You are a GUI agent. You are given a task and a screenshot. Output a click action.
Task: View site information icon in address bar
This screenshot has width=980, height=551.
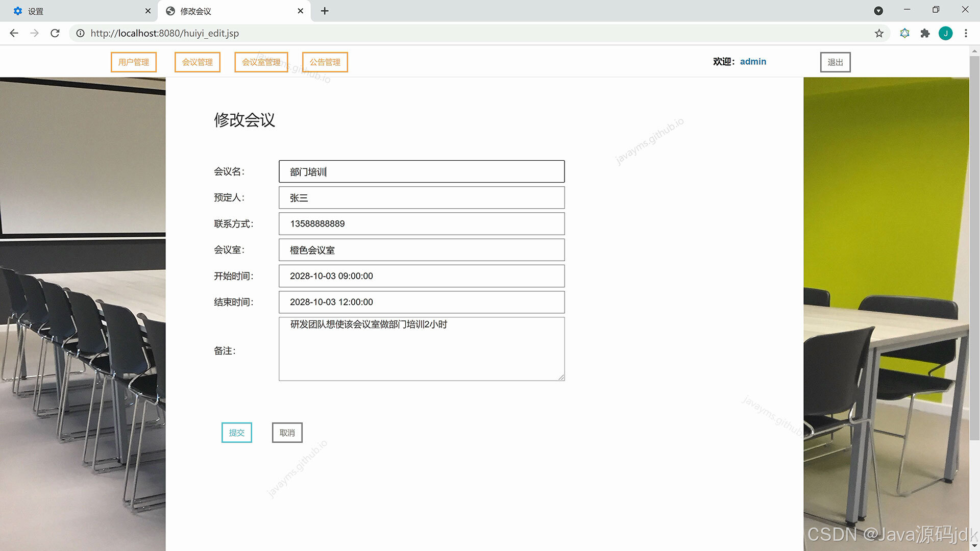coord(80,33)
